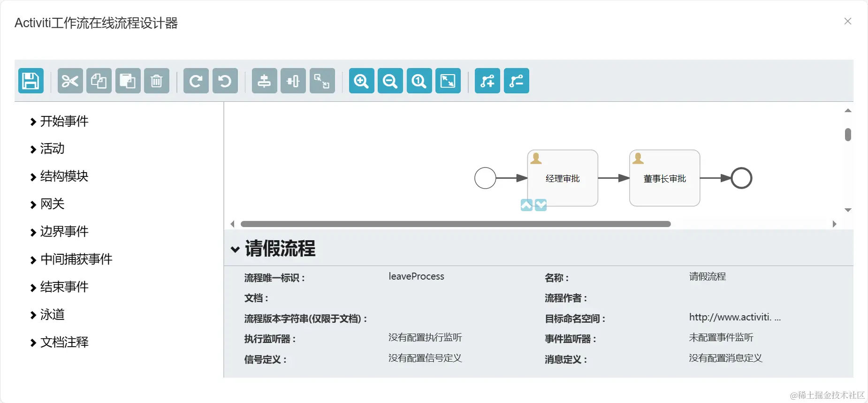Screen dimensions: 868x403
Task: Click the 文档 property label
Action: coord(256,298)
